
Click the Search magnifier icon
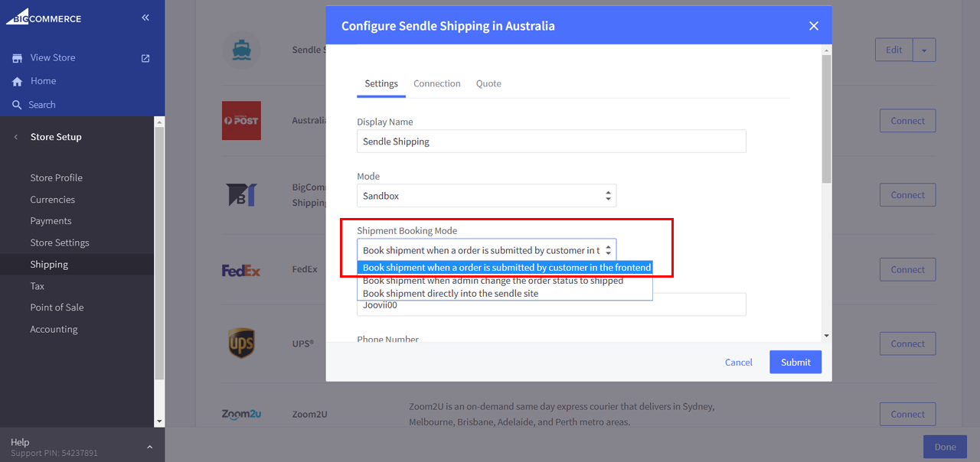click(x=17, y=105)
